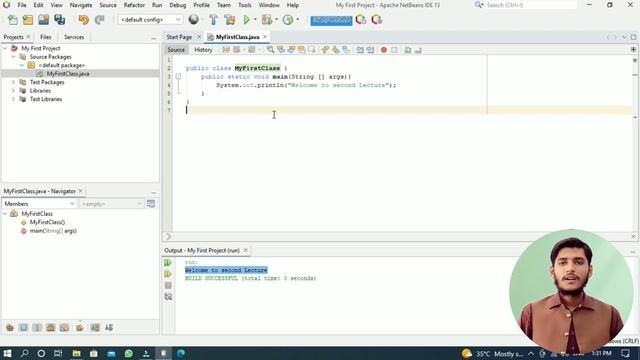Click Find Selection icon in editor toolbar

(x=270, y=50)
